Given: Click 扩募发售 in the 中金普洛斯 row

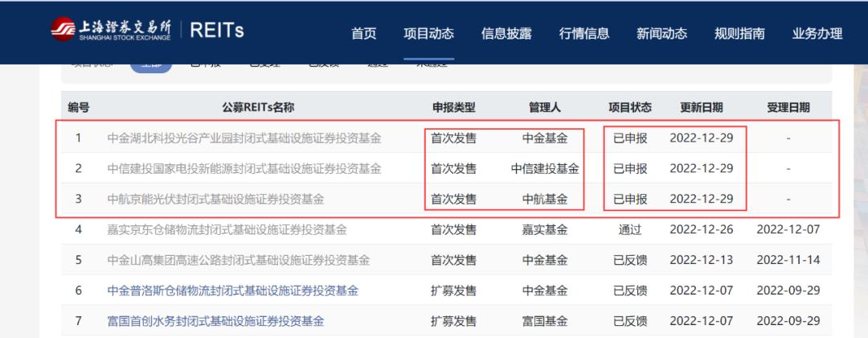Looking at the screenshot, I should pyautogui.click(x=453, y=291).
